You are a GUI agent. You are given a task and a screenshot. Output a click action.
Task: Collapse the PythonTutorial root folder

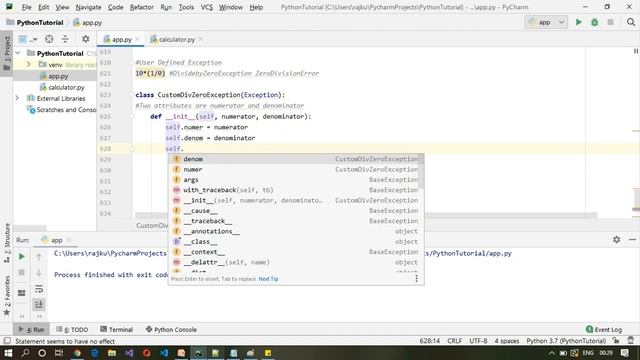pos(18,53)
